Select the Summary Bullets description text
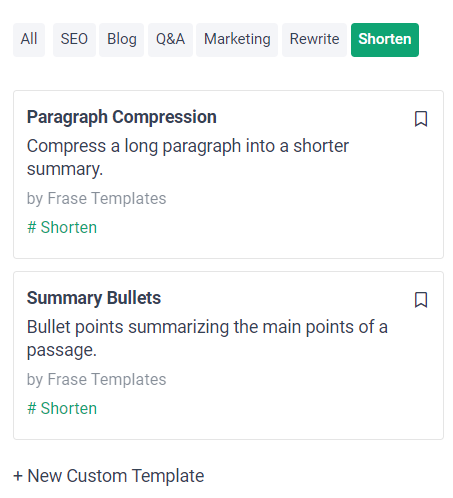 (x=207, y=338)
